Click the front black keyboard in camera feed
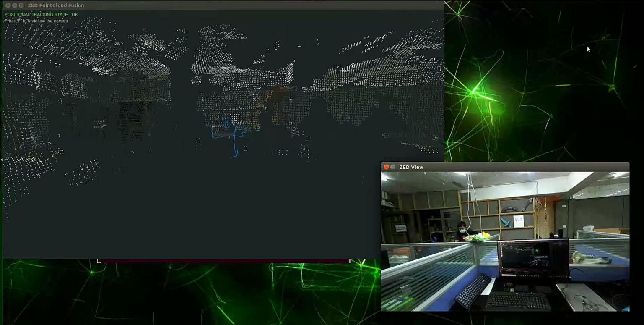 (x=517, y=301)
